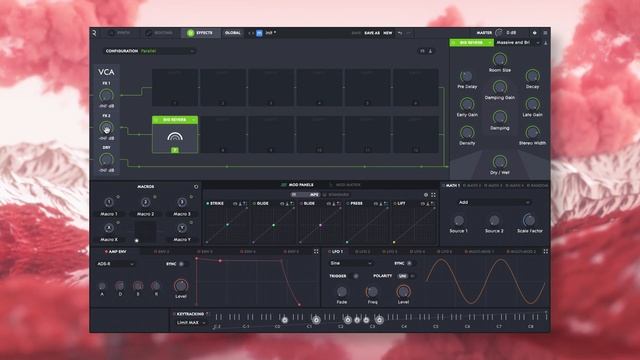Select empty effect slot 12

click(x=416, y=135)
